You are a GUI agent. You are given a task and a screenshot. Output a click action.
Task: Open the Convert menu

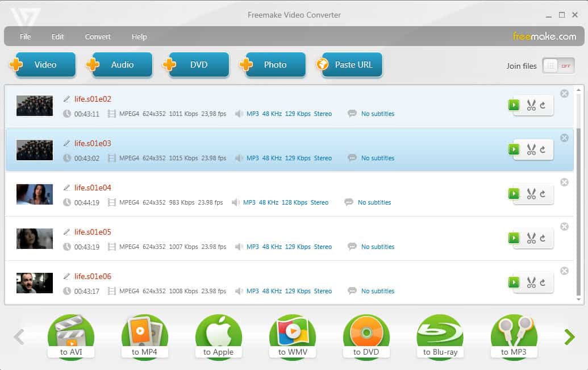(98, 37)
